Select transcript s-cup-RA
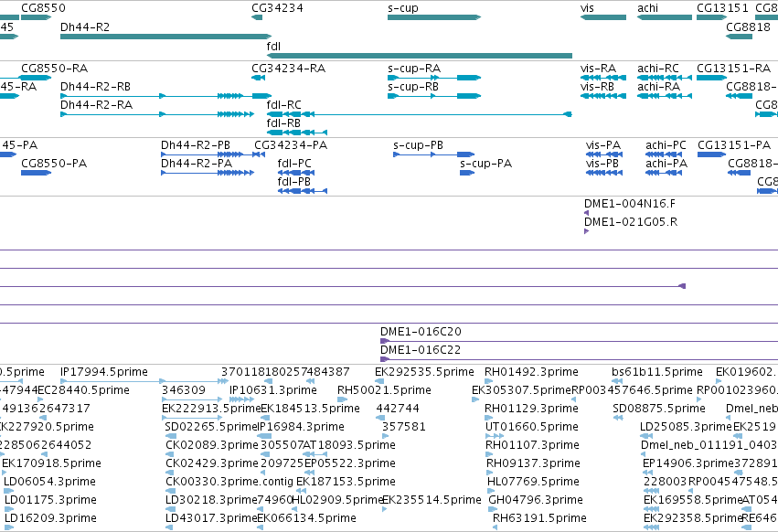Image resolution: width=778 pixels, height=532 pixels. point(414,68)
